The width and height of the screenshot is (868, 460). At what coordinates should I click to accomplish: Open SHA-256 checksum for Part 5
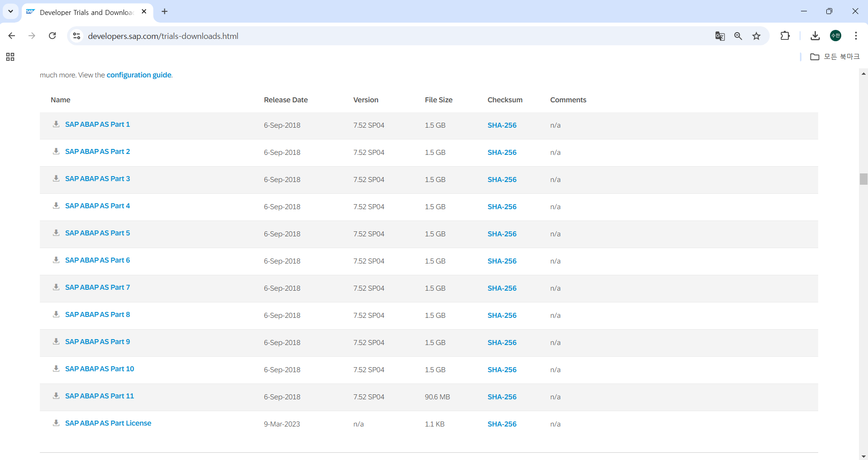pos(502,234)
